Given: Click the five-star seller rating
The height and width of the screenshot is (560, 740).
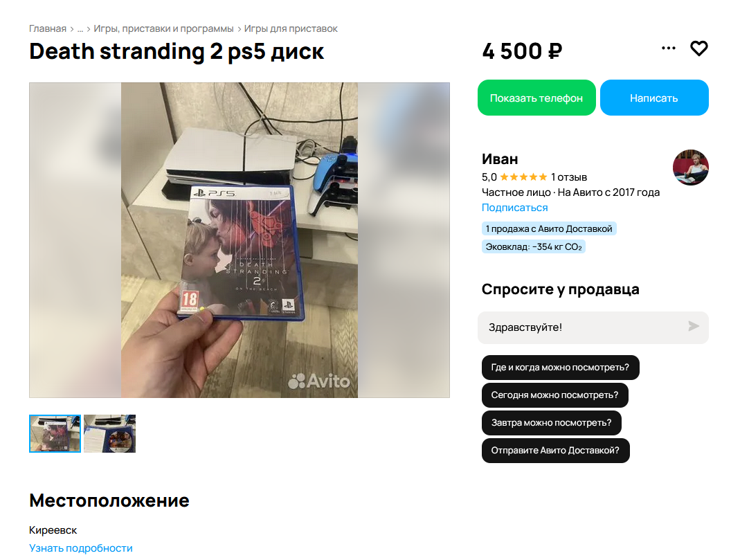Looking at the screenshot, I should (x=523, y=177).
